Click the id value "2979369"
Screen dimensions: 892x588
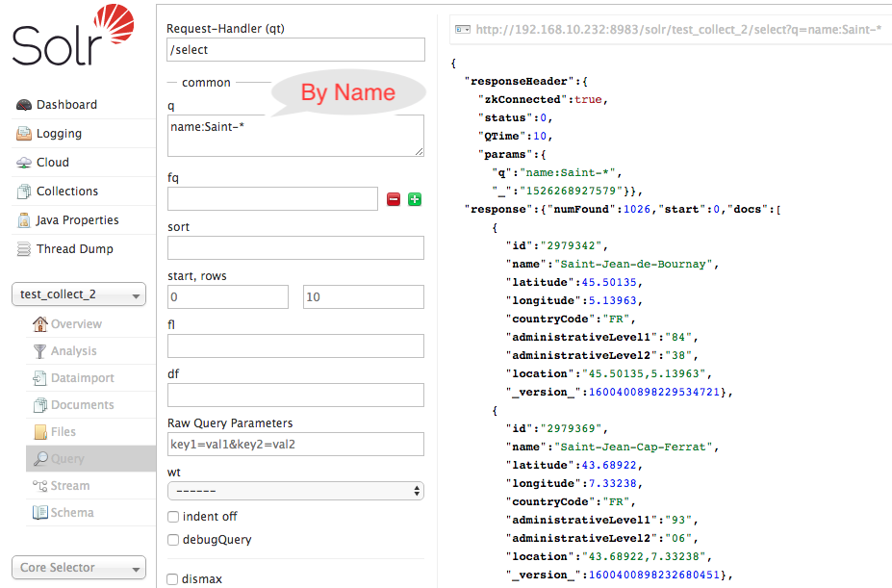coord(572,428)
